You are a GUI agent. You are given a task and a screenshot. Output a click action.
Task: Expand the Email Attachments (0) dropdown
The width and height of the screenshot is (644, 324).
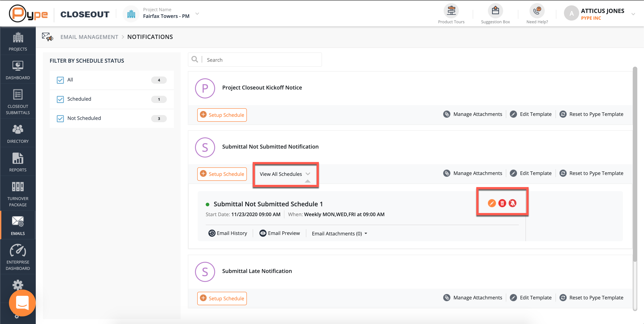[339, 233]
